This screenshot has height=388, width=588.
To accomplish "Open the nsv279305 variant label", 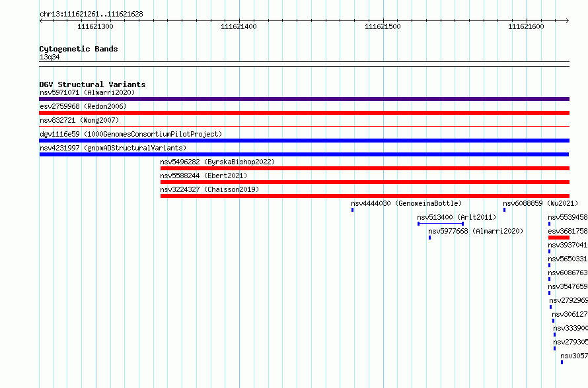I will (571, 342).
